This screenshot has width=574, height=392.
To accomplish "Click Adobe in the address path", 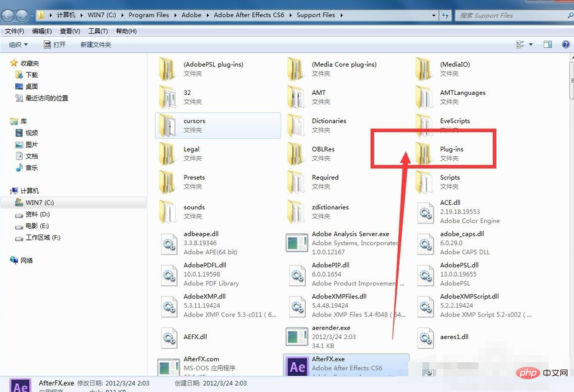I will pyautogui.click(x=192, y=15).
